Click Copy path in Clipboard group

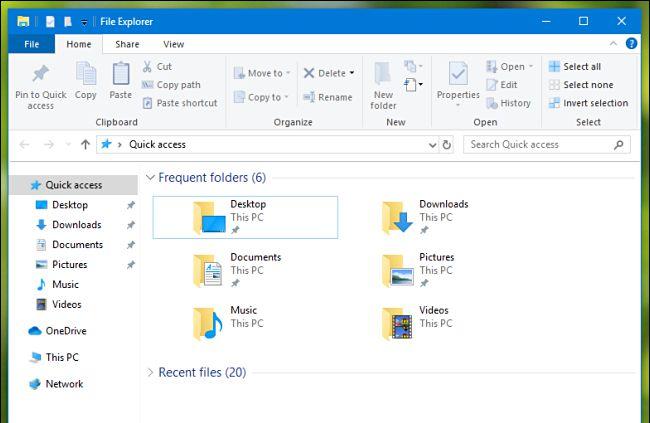pos(171,85)
